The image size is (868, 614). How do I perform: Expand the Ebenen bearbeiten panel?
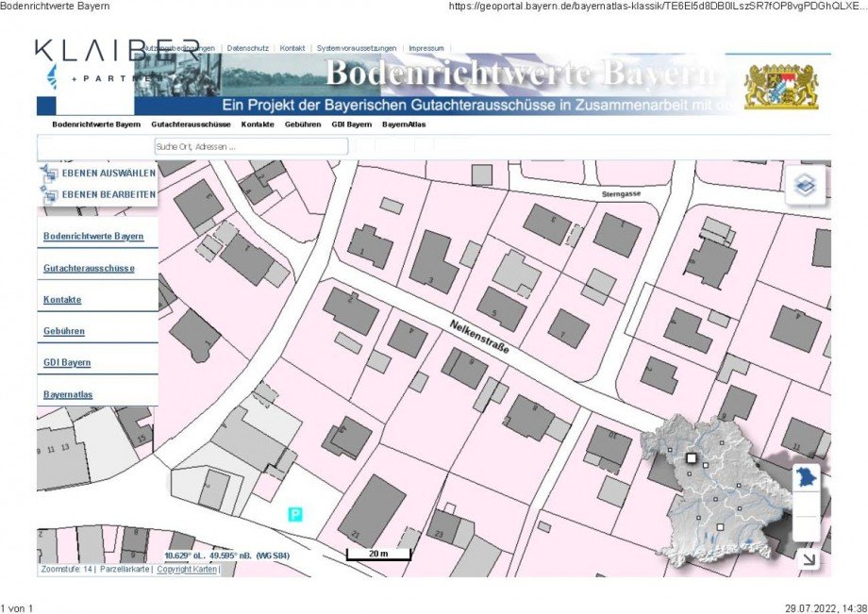108,194
